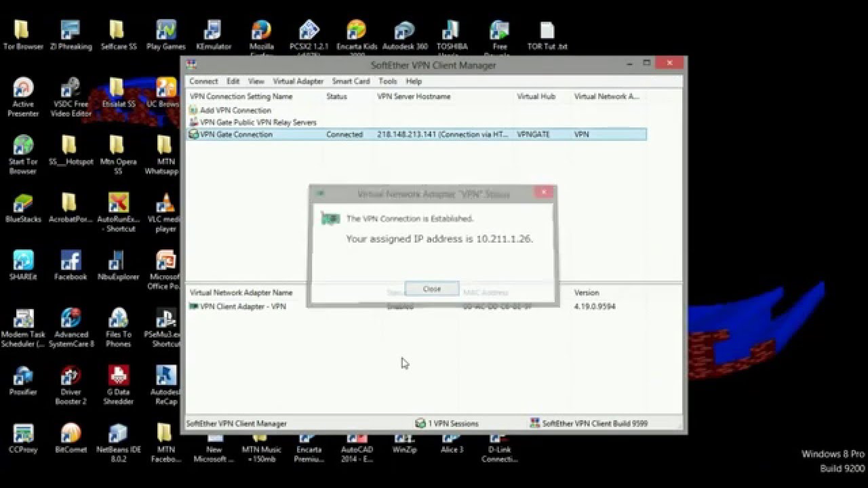Click the 4.19.0.9594 version value
The image size is (868, 488).
595,306
